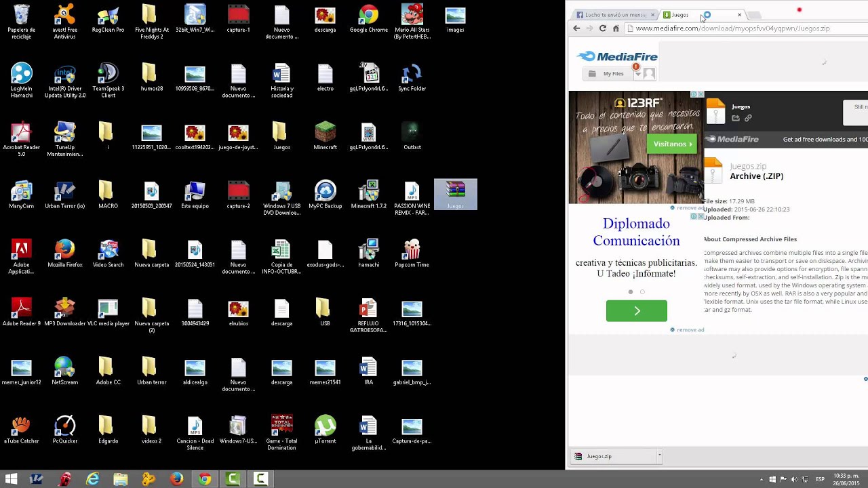Click the taskbar clock showing 10:33 p. m.

[846, 479]
